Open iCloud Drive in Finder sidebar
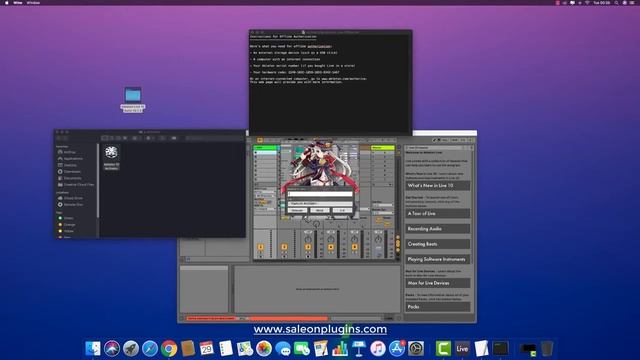This screenshot has width=640, height=360. point(73,198)
